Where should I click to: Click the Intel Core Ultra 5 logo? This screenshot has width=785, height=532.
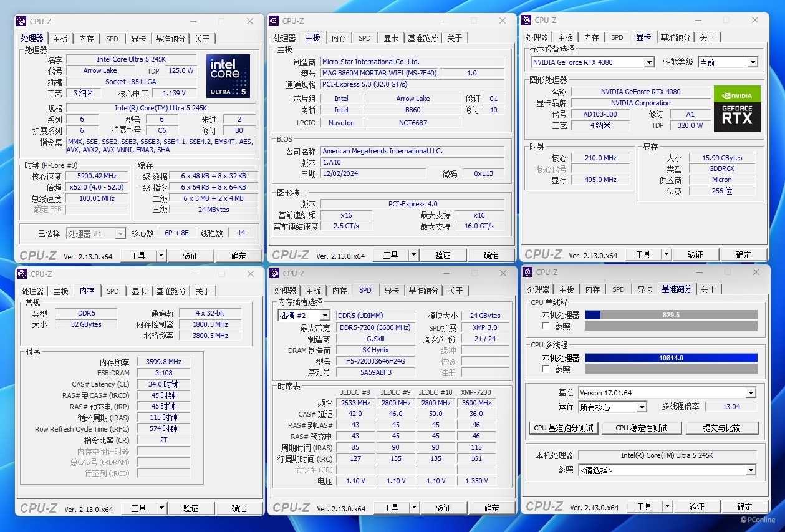[x=228, y=76]
